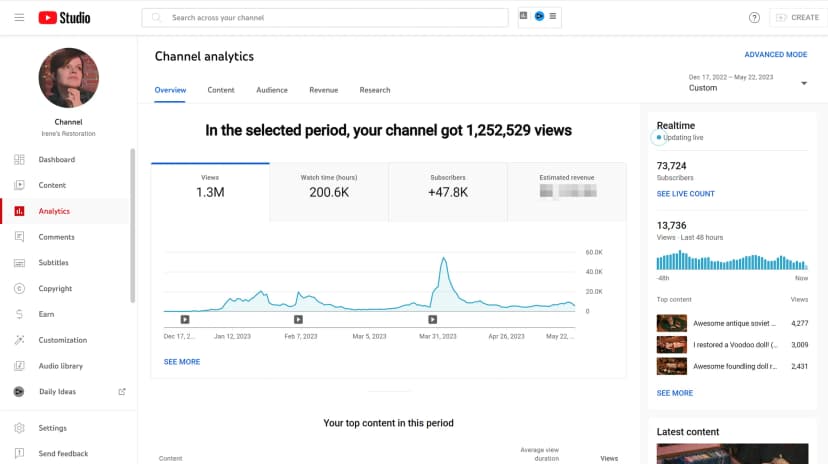Click the video marker under Feb 7 on chart
828x464 pixels.
(x=298, y=319)
